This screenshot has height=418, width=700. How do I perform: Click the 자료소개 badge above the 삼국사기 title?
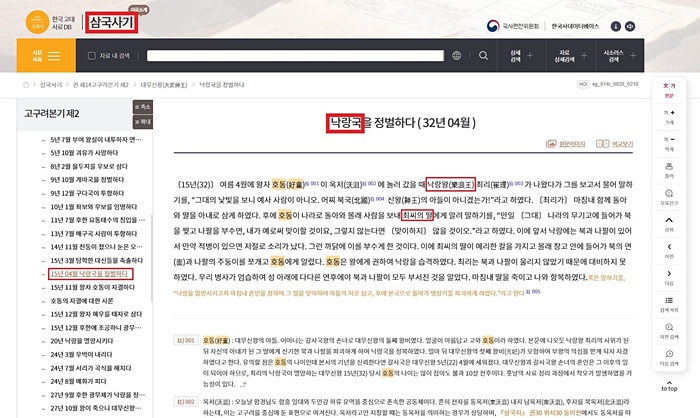point(139,9)
